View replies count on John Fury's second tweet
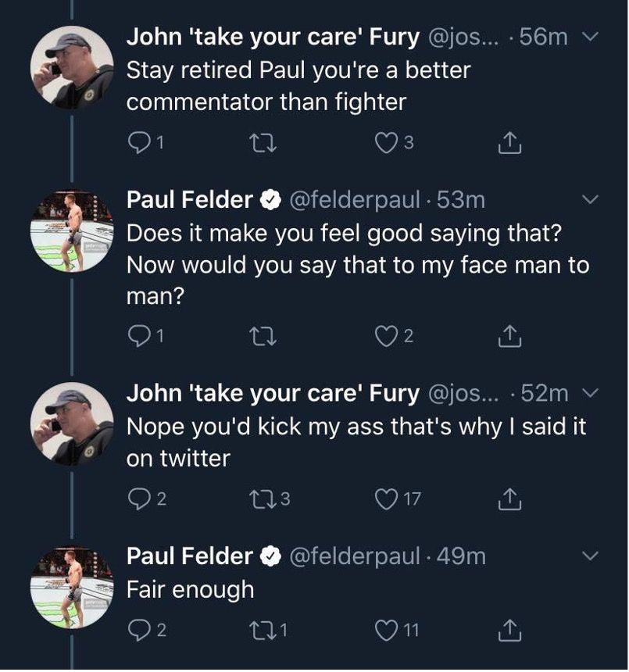Image resolution: width=629 pixels, height=672 pixels. tap(141, 499)
